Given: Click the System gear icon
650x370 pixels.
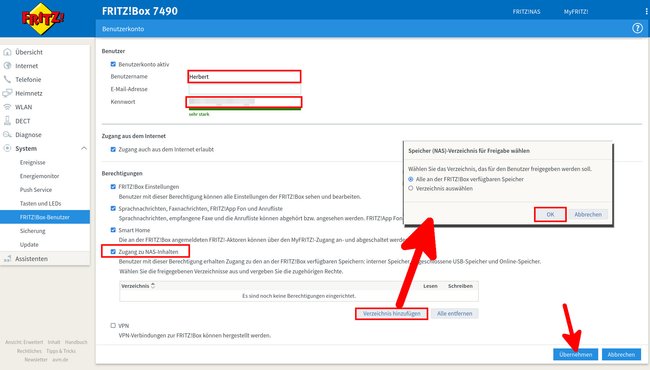Looking at the screenshot, I should click(7, 148).
